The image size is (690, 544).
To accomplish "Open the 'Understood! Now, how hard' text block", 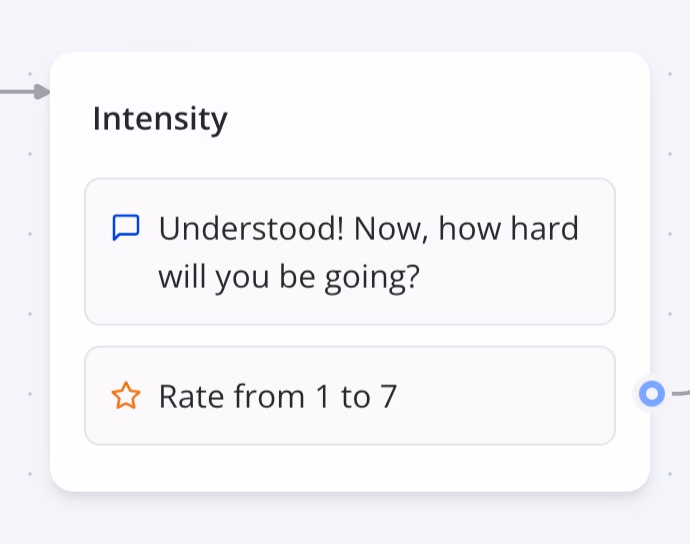I will [x=349, y=252].
